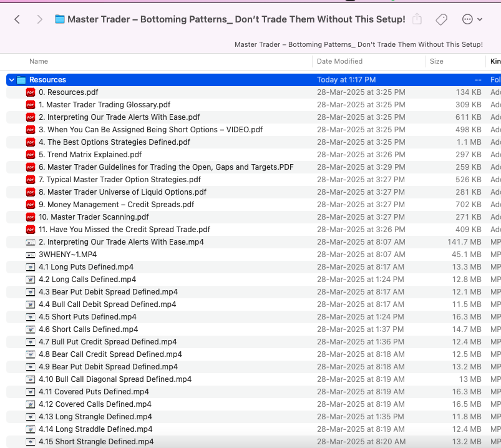501x448 pixels.
Task: Select the file name 0. Resources.pdf
Action: pos(69,92)
